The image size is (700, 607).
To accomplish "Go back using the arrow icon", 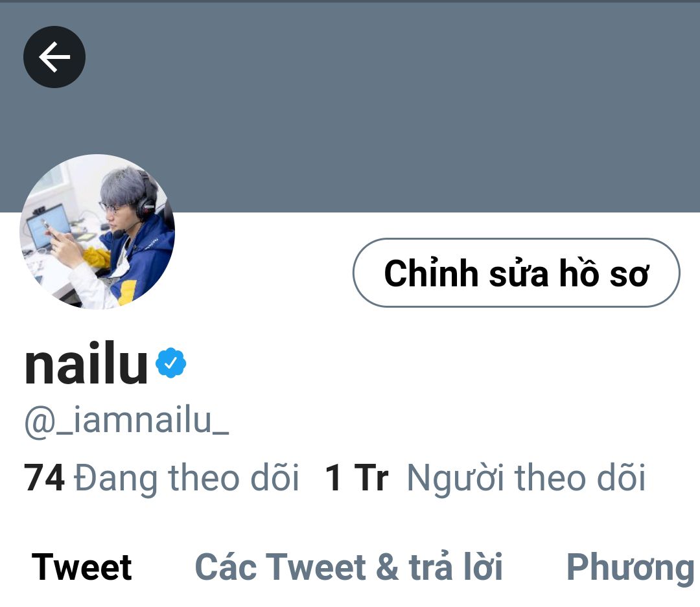I will pyautogui.click(x=54, y=56).
